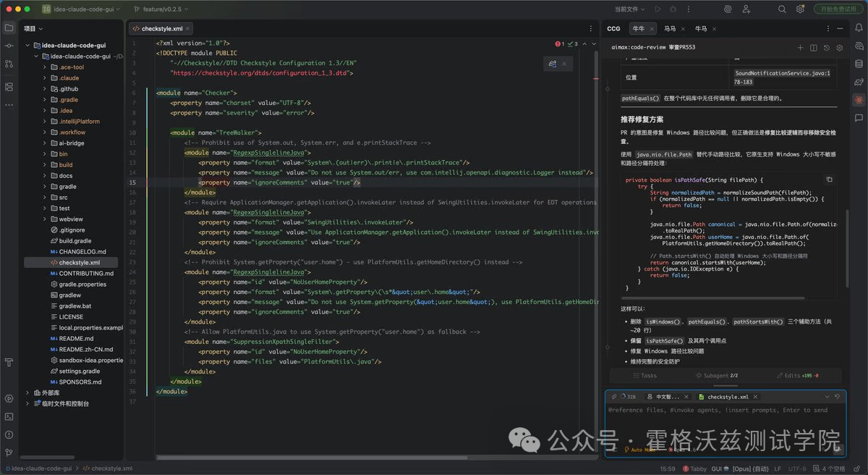Switch to the 马马 chat tab
This screenshot has height=475, width=868.
(x=669, y=28)
